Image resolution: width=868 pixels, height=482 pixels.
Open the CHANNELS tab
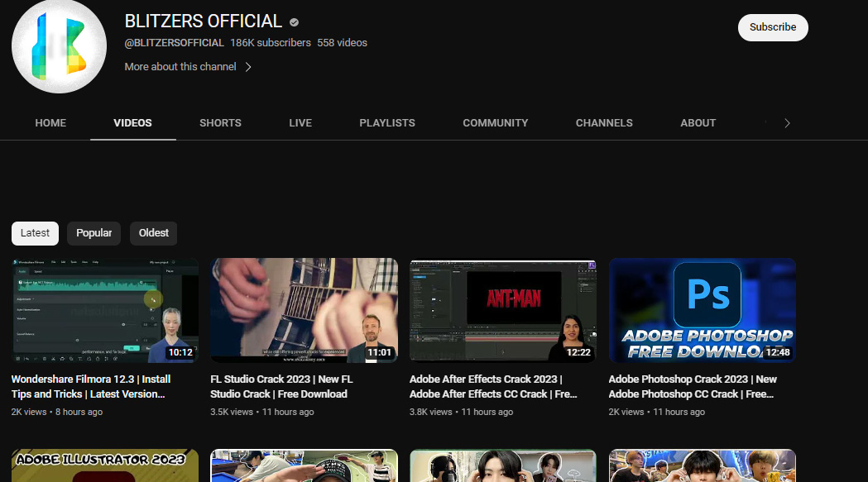point(604,123)
